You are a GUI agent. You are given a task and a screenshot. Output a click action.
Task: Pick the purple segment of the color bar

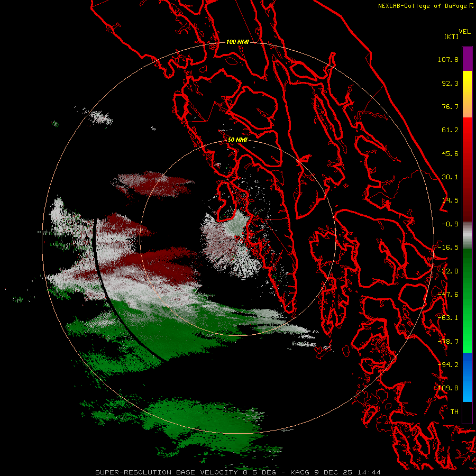[x=467, y=59]
